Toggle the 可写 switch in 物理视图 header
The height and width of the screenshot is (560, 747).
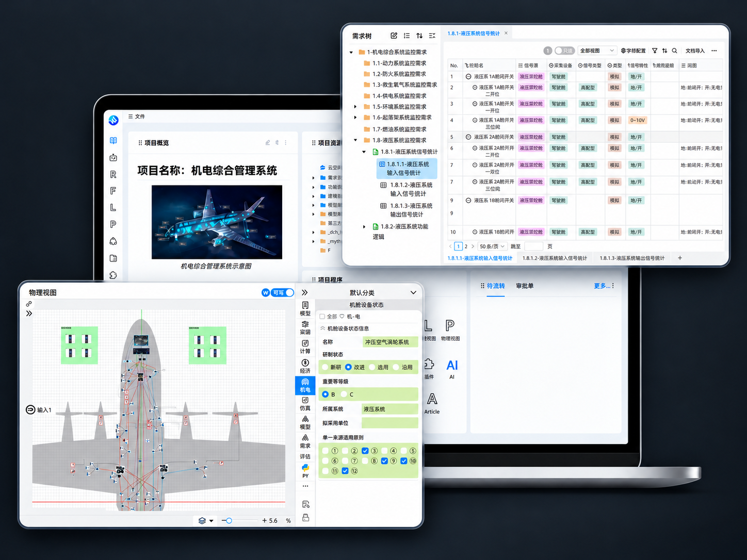point(282,292)
